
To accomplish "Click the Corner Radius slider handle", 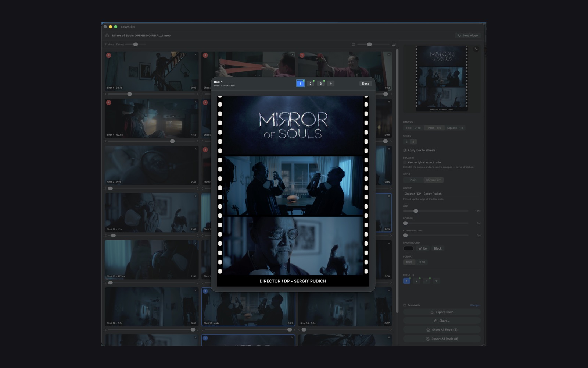I will coord(405,236).
